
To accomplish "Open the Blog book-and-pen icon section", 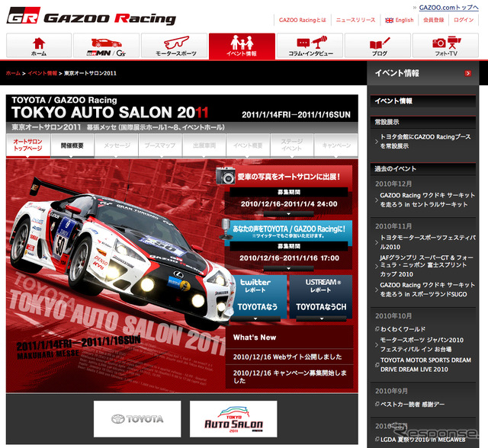I will (x=378, y=46).
